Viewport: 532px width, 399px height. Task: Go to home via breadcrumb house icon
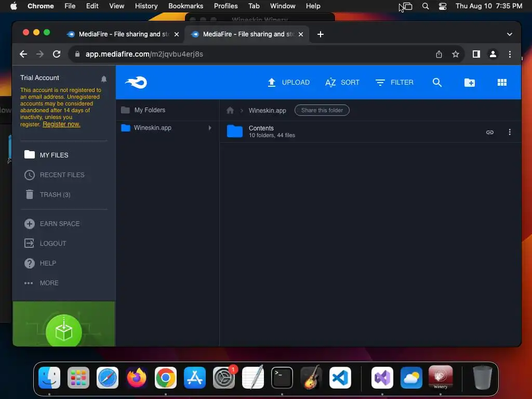(x=230, y=110)
